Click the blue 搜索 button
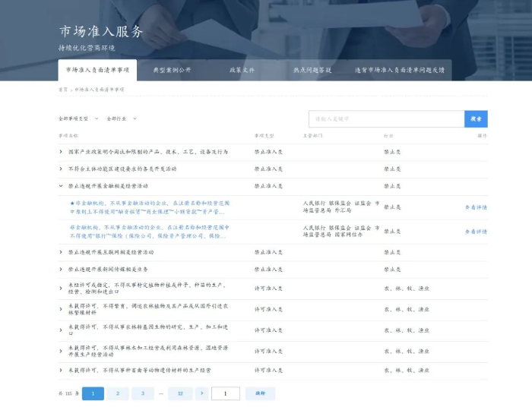Screen dimensions: 532x407 (x=476, y=118)
